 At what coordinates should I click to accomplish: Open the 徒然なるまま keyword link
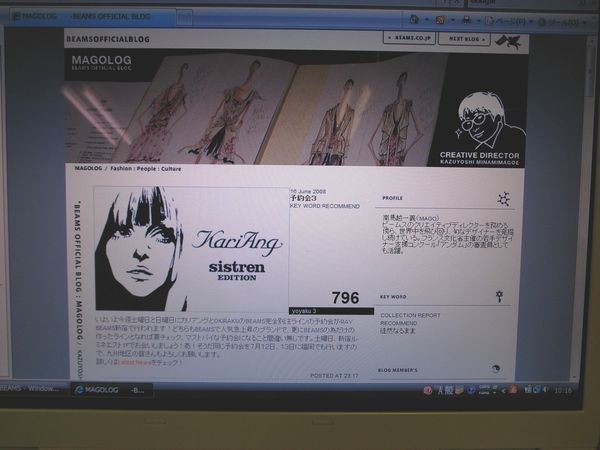point(398,331)
